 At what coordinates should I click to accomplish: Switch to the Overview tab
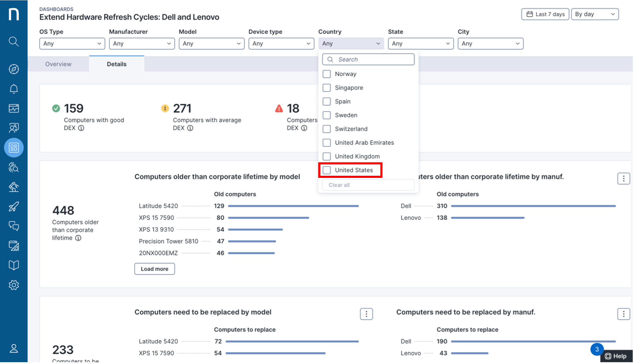coord(58,64)
